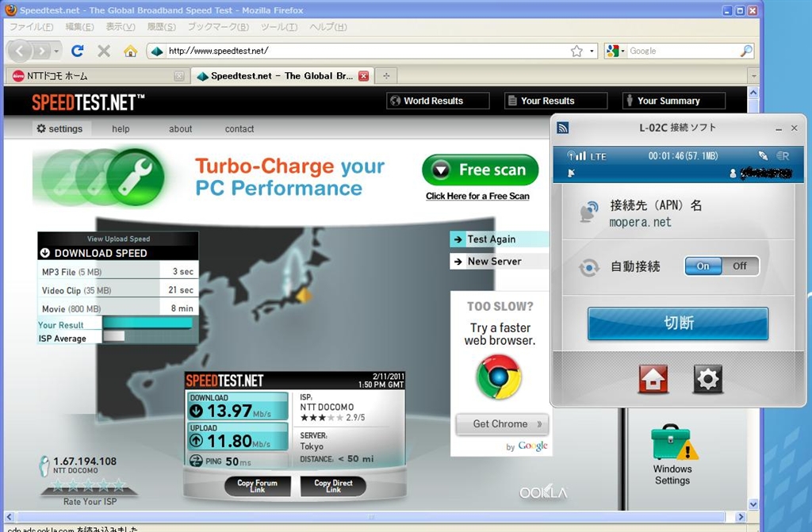The height and width of the screenshot is (532, 812).
Task: Open L-02C settings gear icon
Action: point(707,379)
